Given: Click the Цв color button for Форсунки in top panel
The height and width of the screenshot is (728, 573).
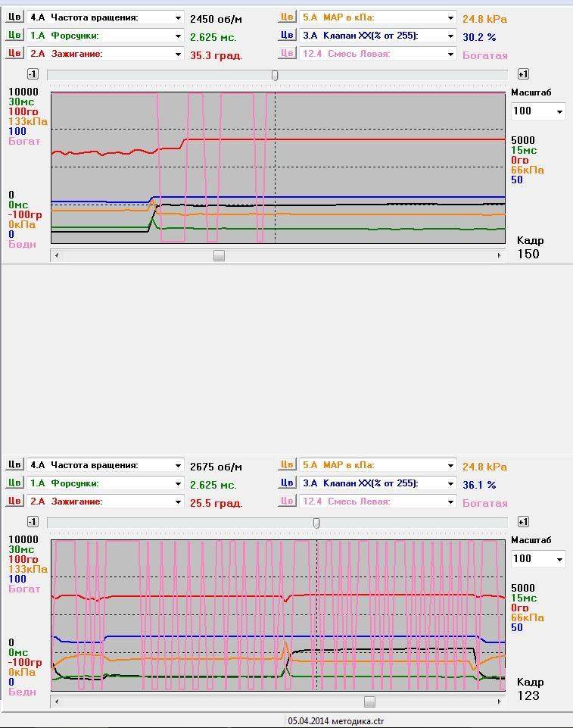Looking at the screenshot, I should [14, 35].
